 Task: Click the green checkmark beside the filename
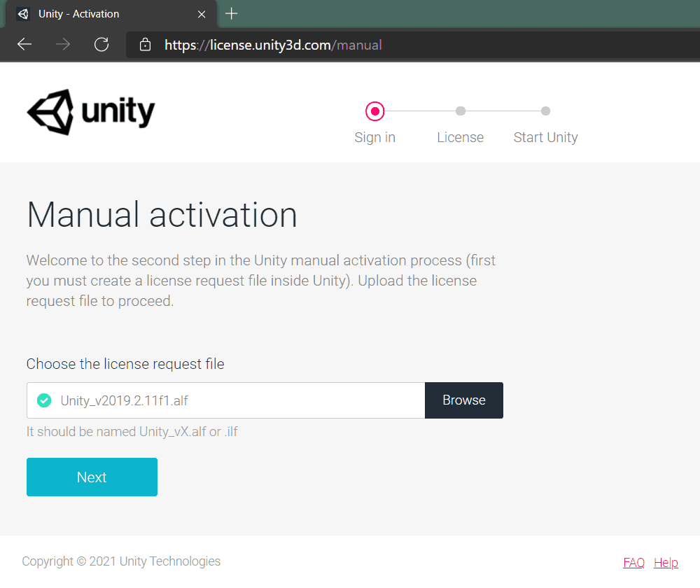pos(44,400)
